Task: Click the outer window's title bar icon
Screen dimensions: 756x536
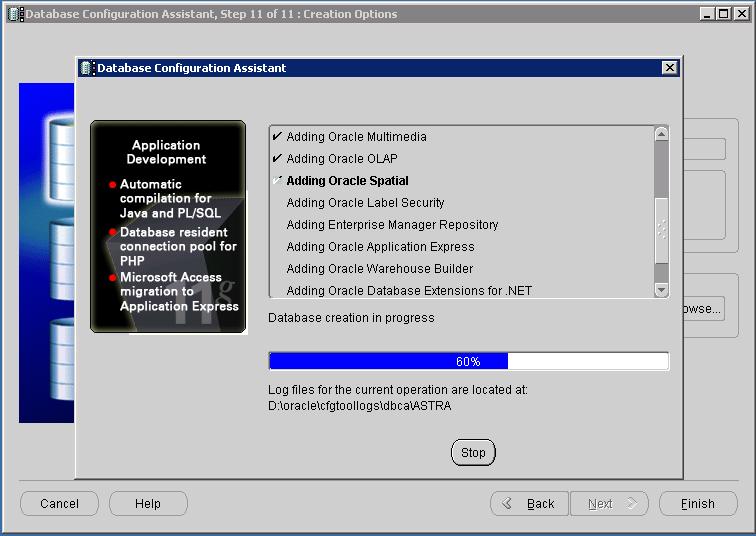Action: click(15, 14)
